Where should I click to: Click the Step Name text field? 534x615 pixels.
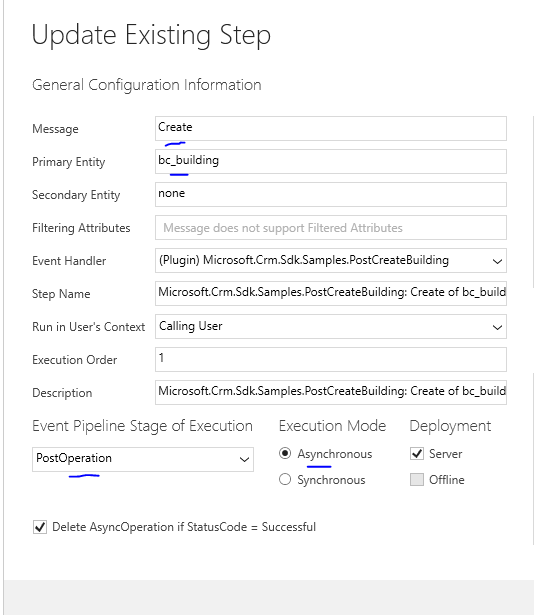click(x=331, y=293)
